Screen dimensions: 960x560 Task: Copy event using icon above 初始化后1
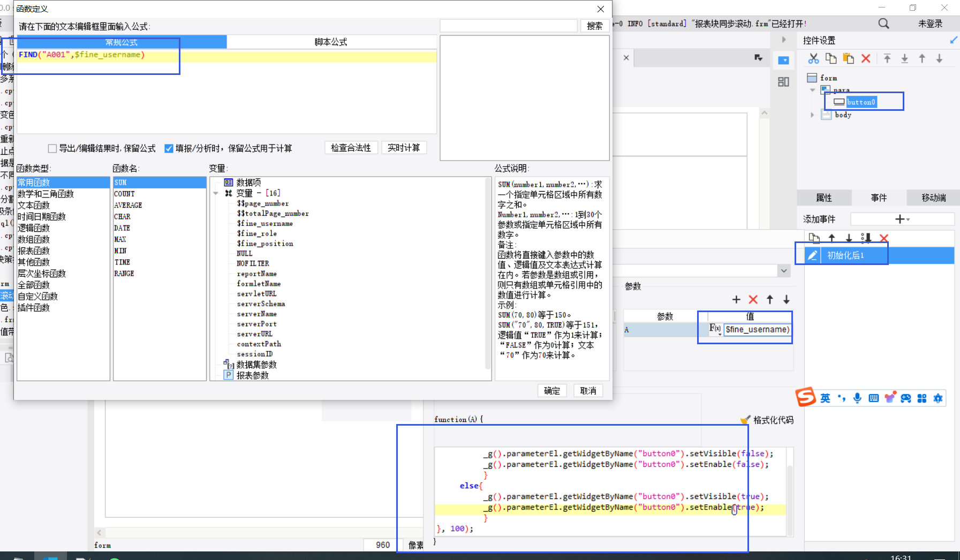(814, 238)
